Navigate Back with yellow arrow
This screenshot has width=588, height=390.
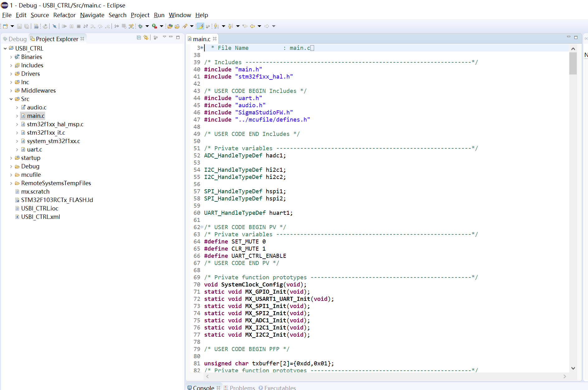[252, 26]
